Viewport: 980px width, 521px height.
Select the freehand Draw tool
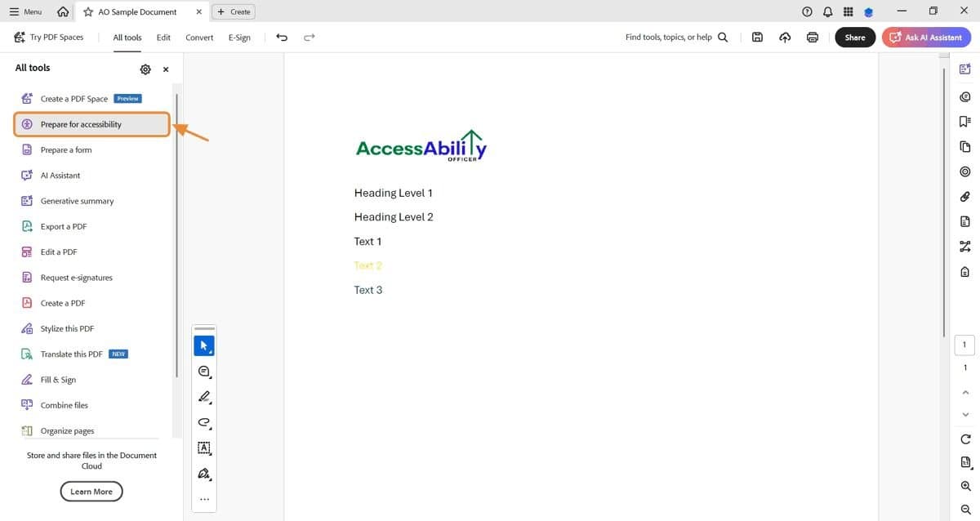pos(204,422)
